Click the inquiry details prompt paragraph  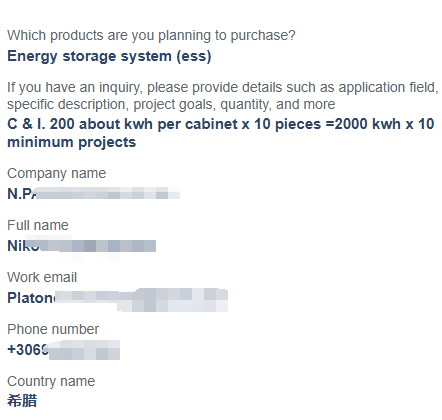pos(223,96)
